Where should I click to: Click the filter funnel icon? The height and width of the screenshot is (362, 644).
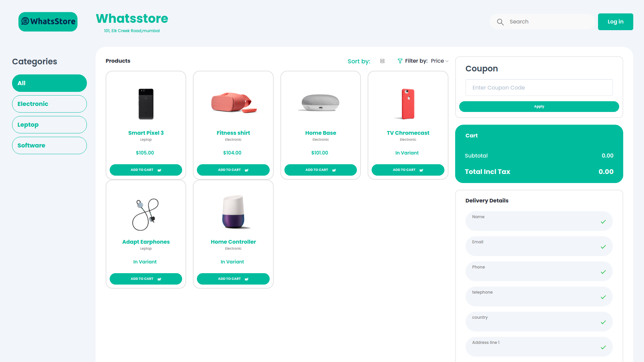[400, 61]
